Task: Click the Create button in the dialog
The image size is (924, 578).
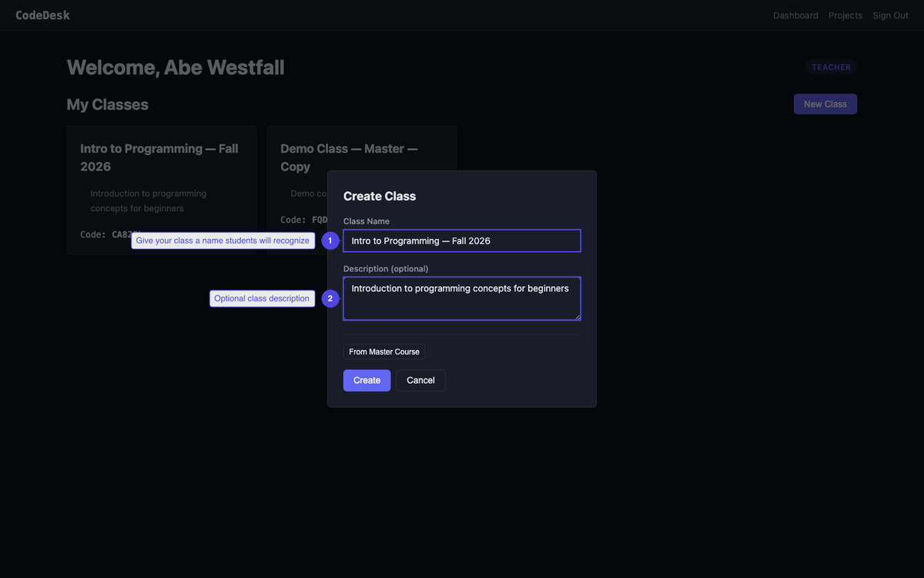Action: (367, 381)
